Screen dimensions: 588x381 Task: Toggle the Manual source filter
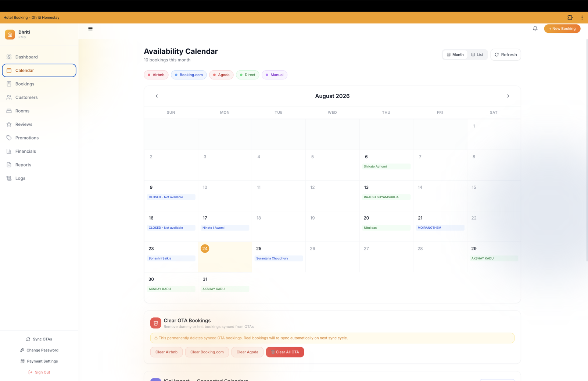tap(275, 75)
